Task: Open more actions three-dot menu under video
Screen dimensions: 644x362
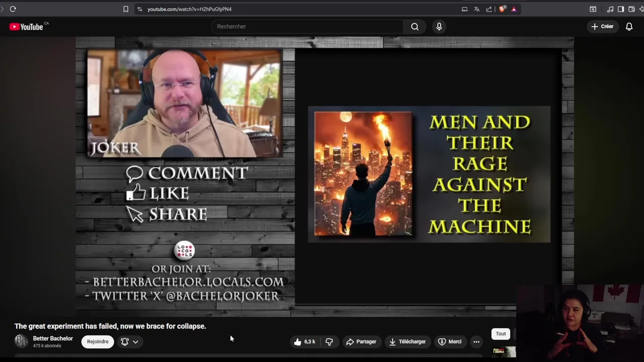Action: (476, 342)
